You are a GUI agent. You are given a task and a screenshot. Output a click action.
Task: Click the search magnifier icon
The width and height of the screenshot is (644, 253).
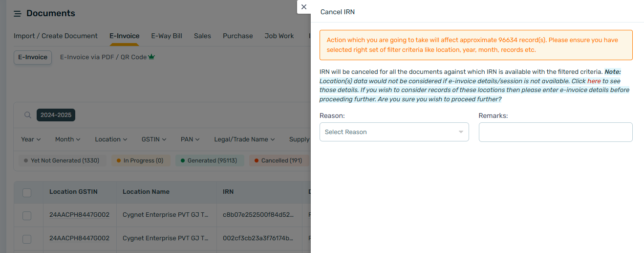point(28,115)
